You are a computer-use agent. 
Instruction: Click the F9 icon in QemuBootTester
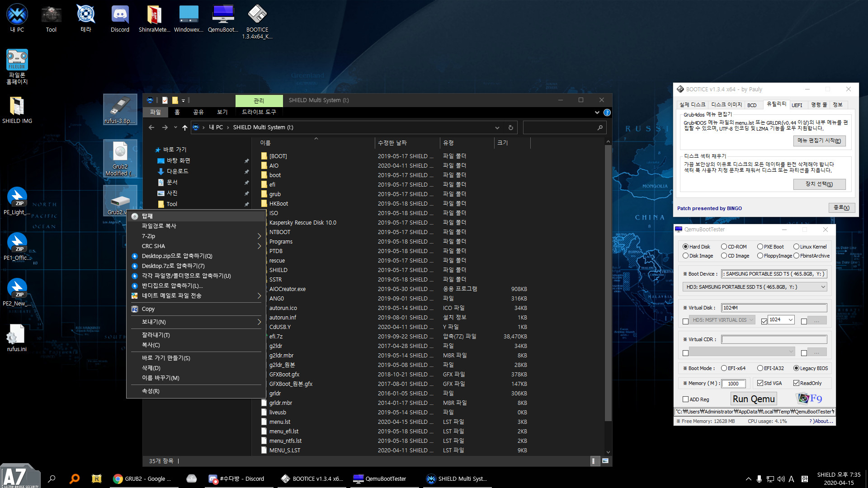click(x=809, y=398)
